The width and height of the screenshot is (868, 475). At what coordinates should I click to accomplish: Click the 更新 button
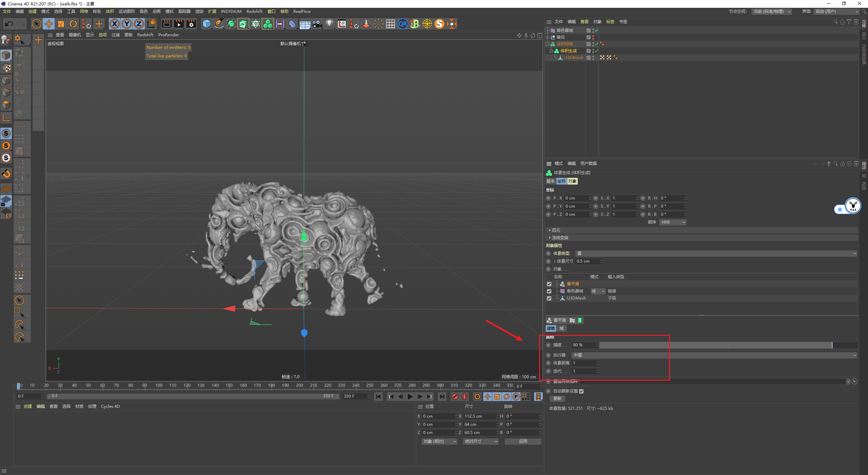557,399
